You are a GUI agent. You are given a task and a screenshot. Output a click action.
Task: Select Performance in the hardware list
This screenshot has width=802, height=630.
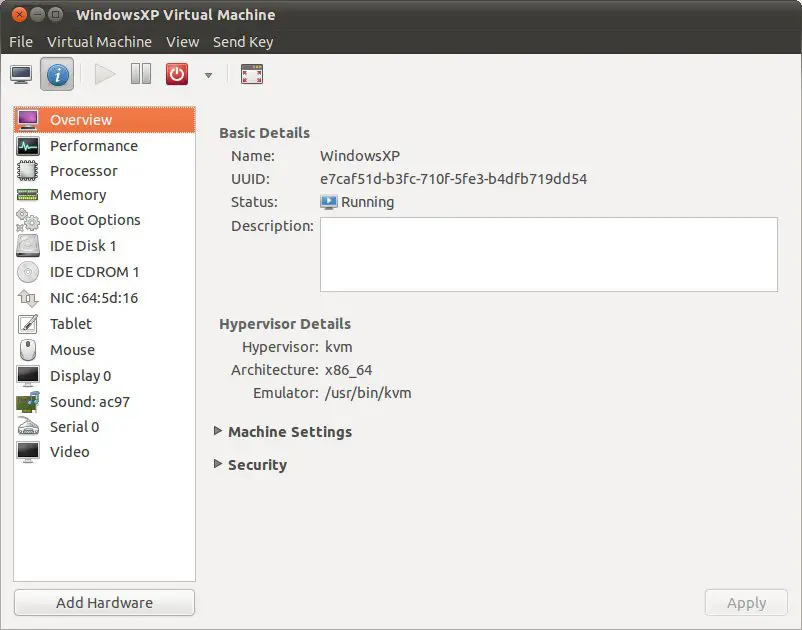[x=93, y=146]
